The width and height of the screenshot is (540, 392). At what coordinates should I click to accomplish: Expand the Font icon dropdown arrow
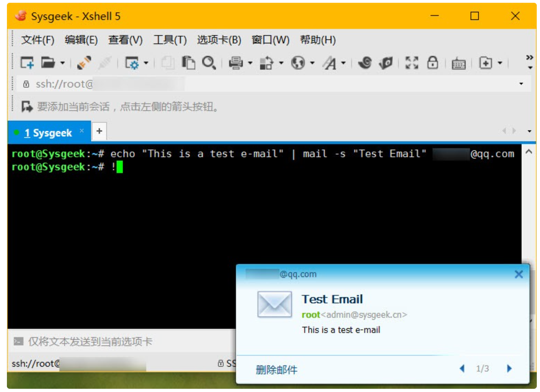[x=343, y=63]
